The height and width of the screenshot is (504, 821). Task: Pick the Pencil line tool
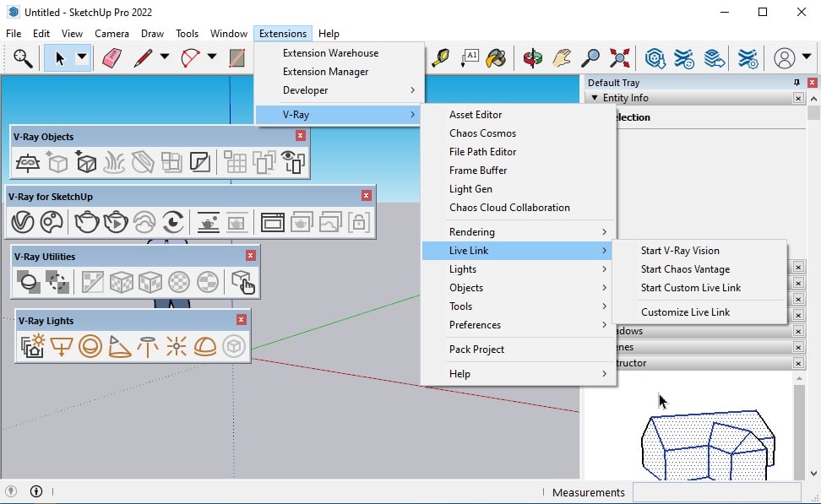(x=143, y=57)
